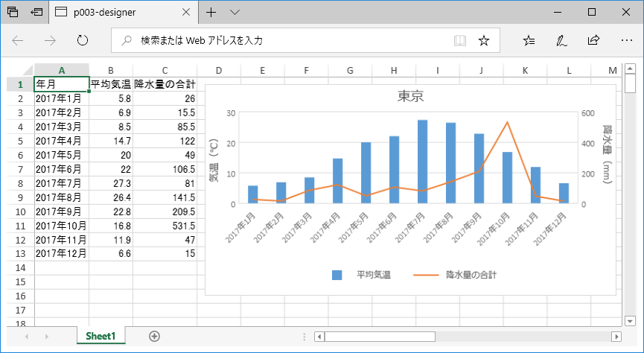Click the vertical scrollbar thumb

click(x=630, y=83)
